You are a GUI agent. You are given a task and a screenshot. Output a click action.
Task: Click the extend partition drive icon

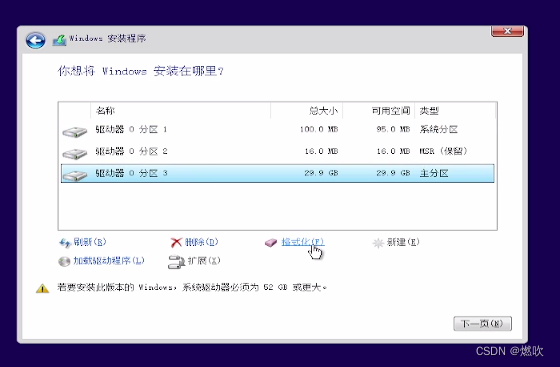176,261
